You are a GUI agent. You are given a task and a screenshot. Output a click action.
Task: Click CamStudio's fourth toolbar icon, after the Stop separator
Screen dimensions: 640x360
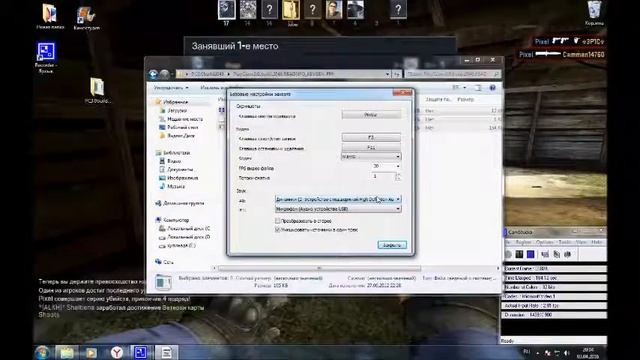(x=545, y=254)
